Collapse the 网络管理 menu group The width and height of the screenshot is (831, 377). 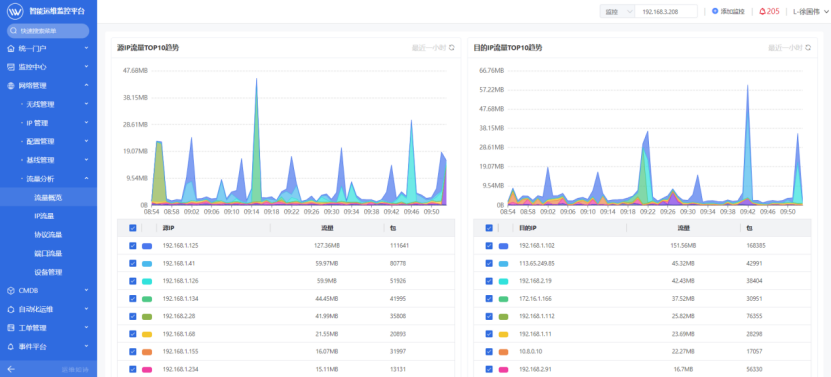[x=48, y=86]
